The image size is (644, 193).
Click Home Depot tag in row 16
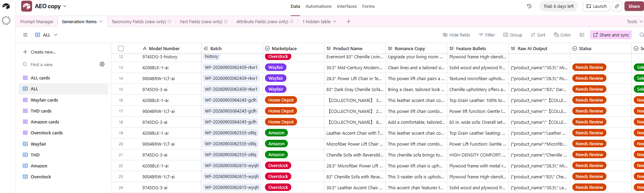coord(281,100)
